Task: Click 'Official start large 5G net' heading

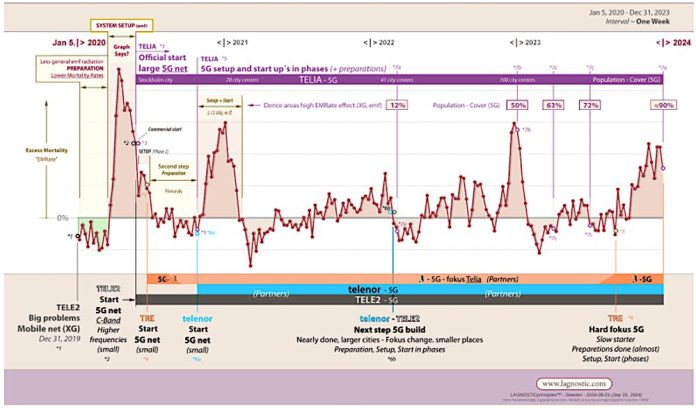Action: (x=163, y=63)
